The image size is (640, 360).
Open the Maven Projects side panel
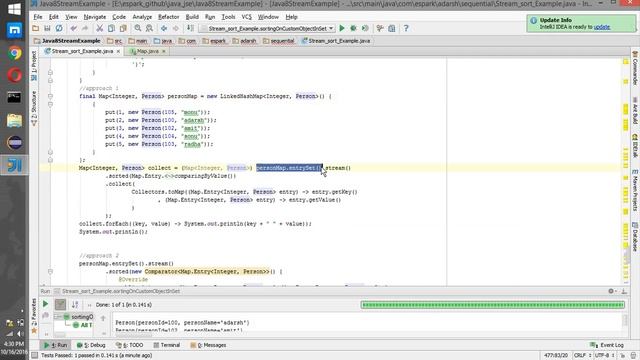pyautogui.click(x=635, y=190)
